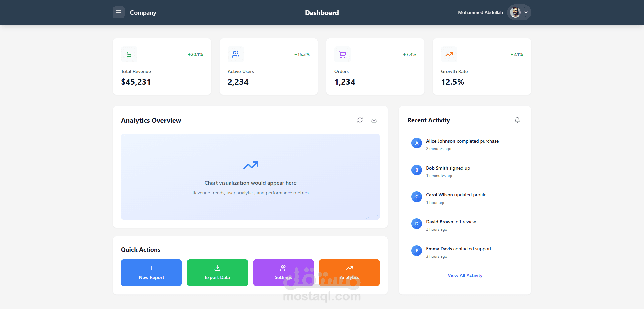This screenshot has height=309, width=644.
Task: Click the Recent Activity heading
Action: coord(429,120)
